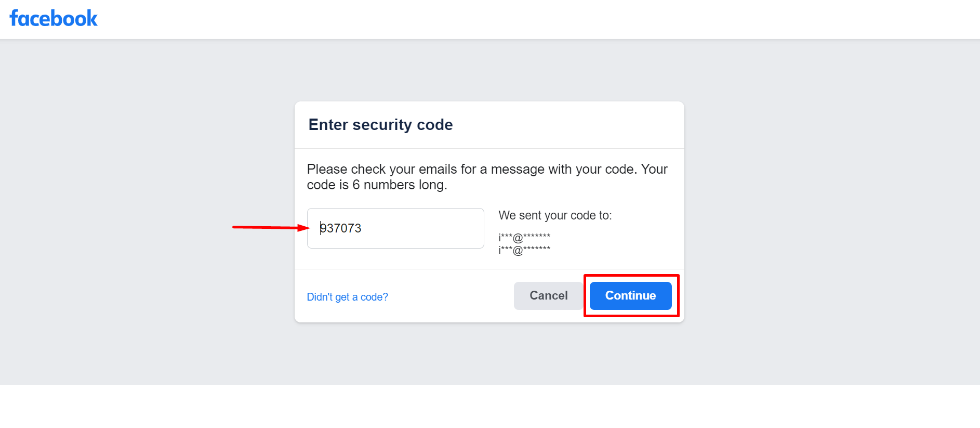Request a new code via the blue link

[347, 296]
